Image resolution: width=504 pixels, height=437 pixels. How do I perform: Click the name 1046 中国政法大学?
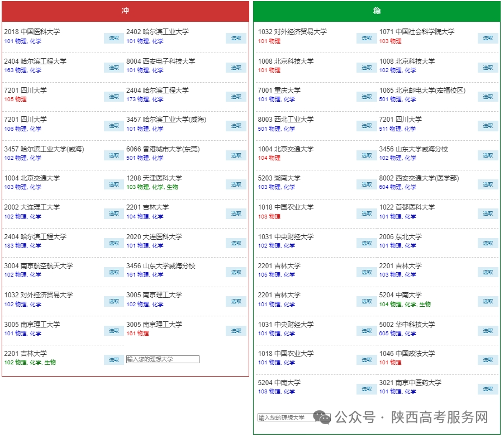(407, 353)
